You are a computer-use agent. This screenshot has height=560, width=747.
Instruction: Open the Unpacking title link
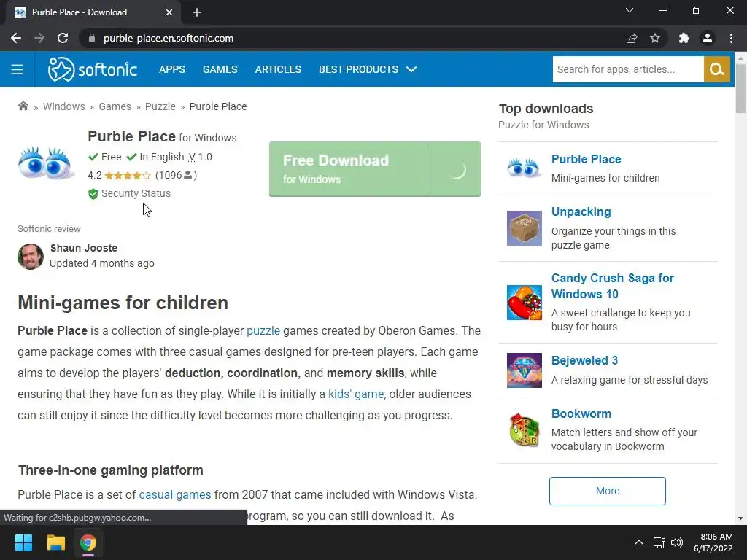tap(581, 211)
